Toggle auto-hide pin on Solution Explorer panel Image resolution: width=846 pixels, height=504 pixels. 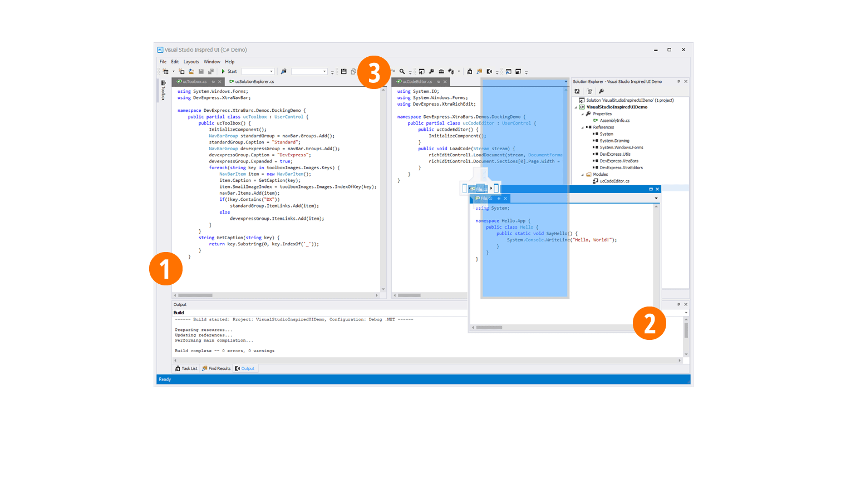(x=678, y=82)
